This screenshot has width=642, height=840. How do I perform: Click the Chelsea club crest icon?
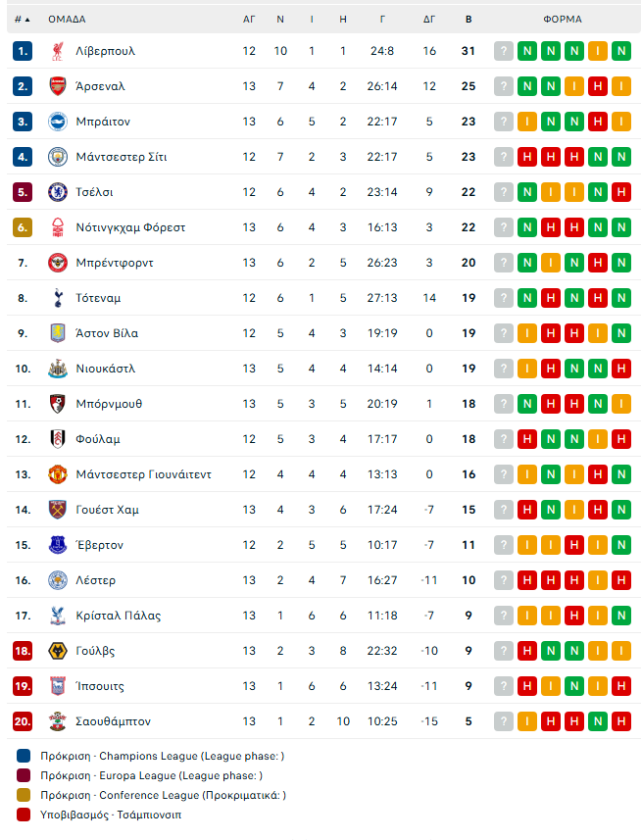point(57,192)
